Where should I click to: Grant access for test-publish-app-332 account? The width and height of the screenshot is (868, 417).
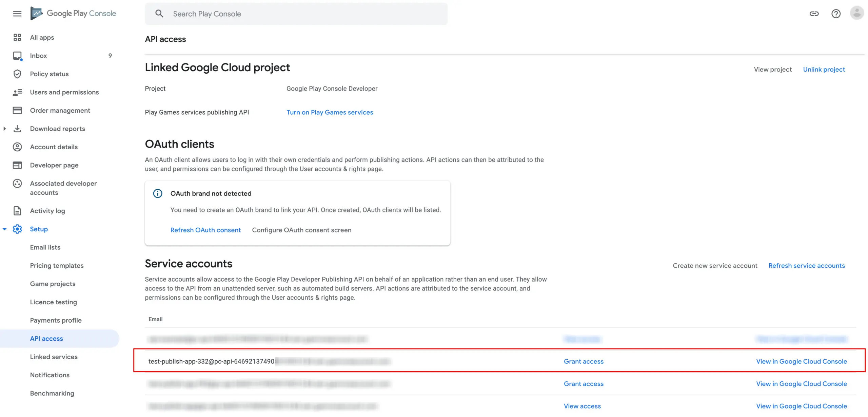(584, 362)
